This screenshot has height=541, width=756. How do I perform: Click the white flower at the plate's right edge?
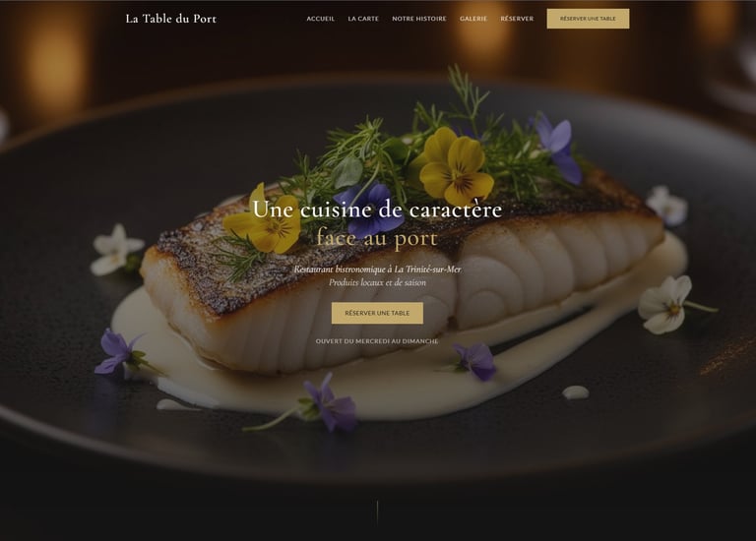coord(665,305)
